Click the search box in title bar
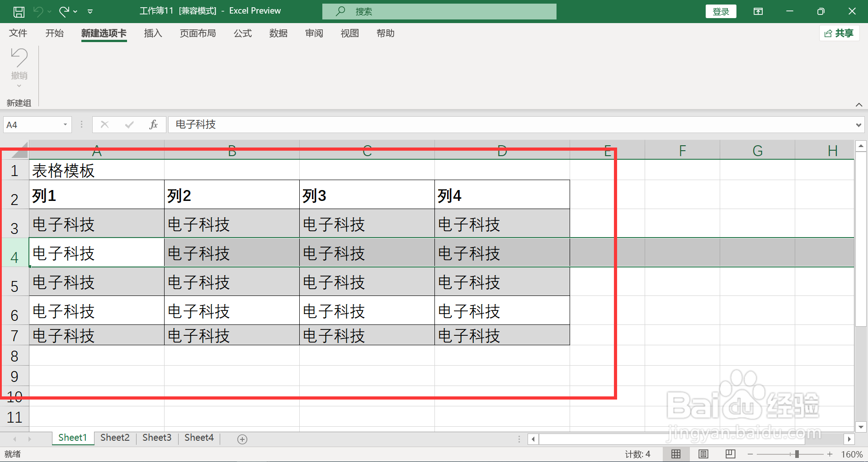868x462 pixels. pos(439,11)
